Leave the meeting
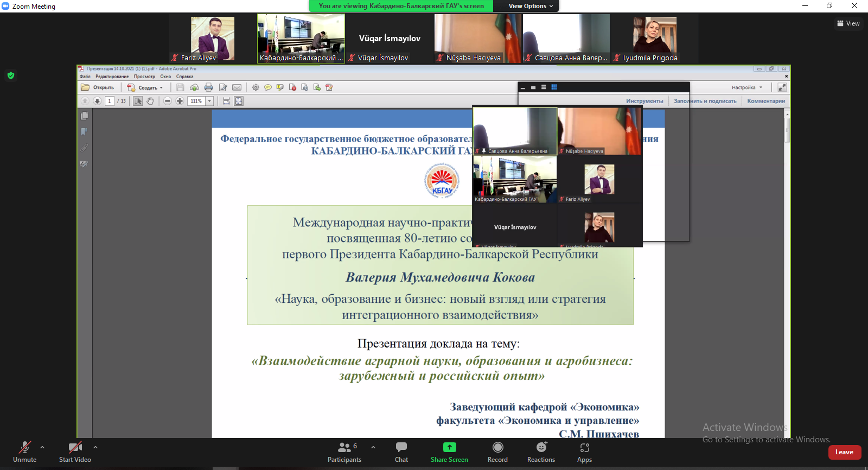Viewport: 868px width, 470px height. coord(844,452)
